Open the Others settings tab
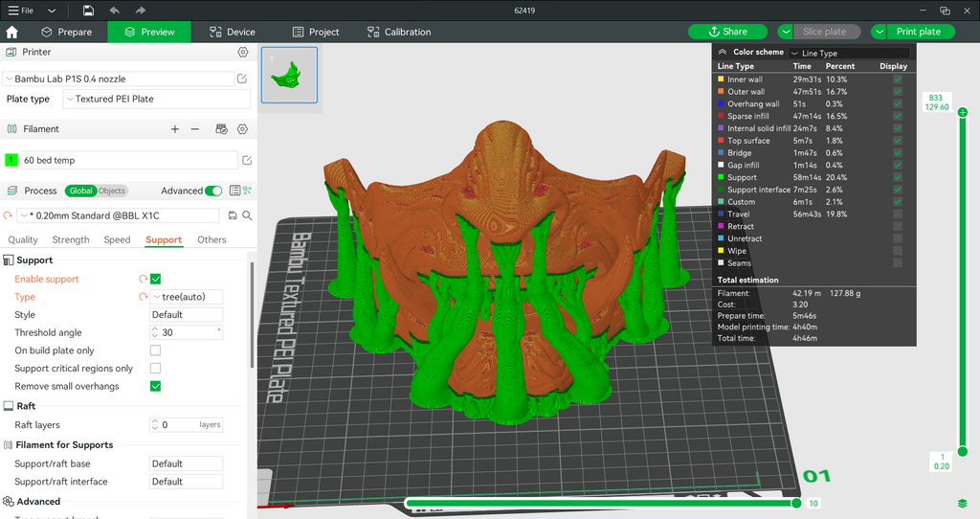The image size is (980, 519). coord(212,239)
